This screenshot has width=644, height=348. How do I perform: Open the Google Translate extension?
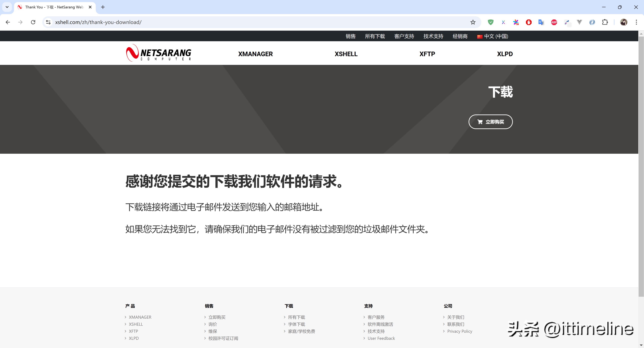click(x=541, y=22)
